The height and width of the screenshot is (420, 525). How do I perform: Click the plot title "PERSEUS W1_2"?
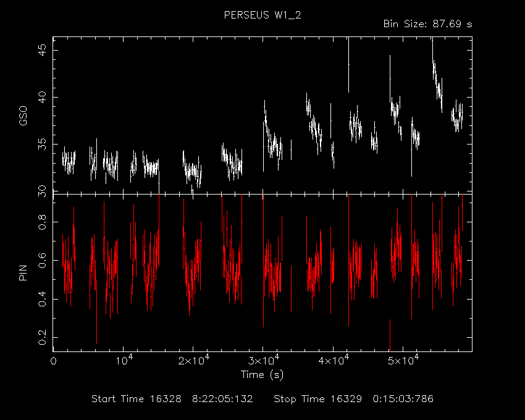point(262,15)
